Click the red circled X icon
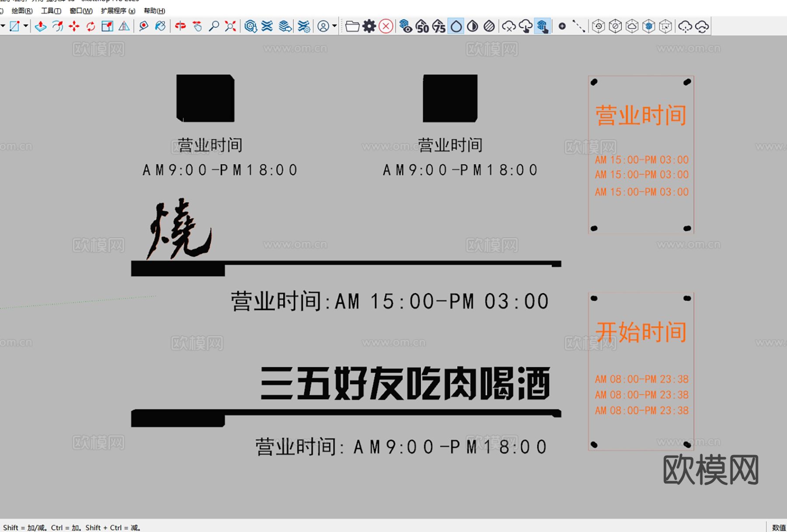This screenshot has width=787, height=532. coord(386,26)
